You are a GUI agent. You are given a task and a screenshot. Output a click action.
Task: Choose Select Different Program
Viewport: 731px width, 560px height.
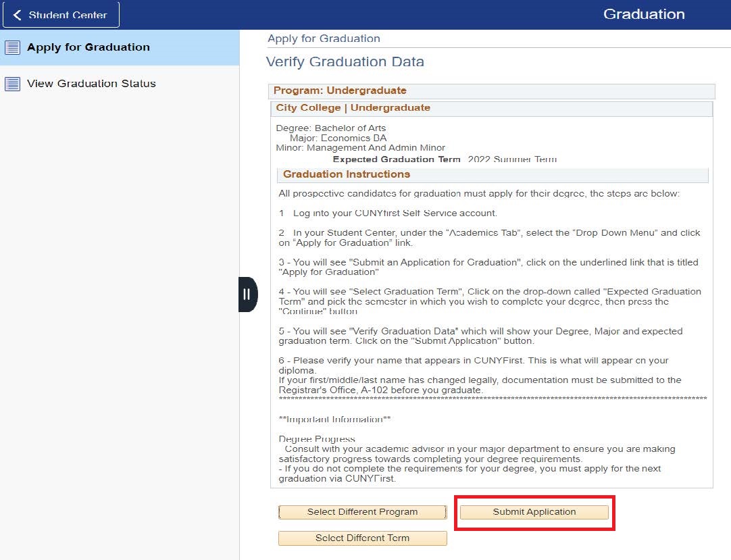click(x=362, y=512)
